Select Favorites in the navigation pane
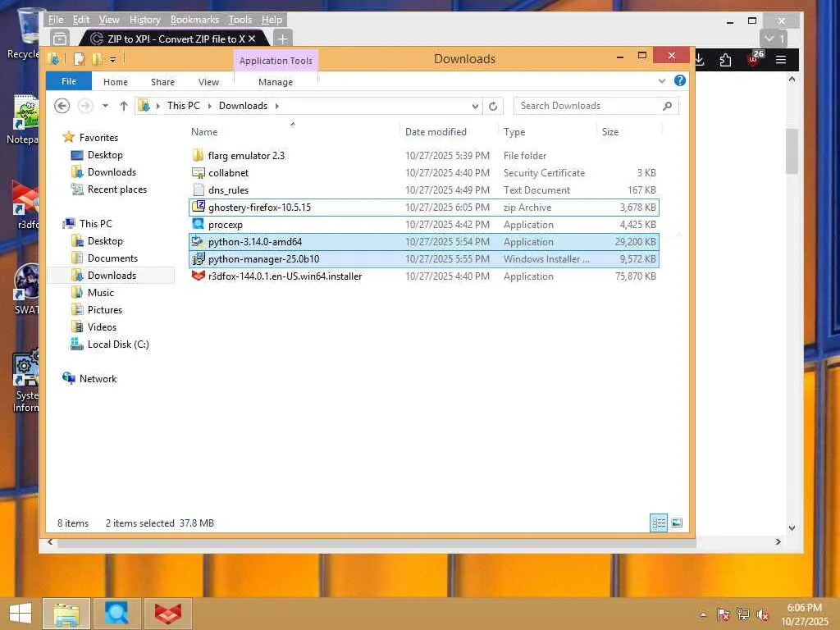Image resolution: width=840 pixels, height=630 pixels. point(98,138)
